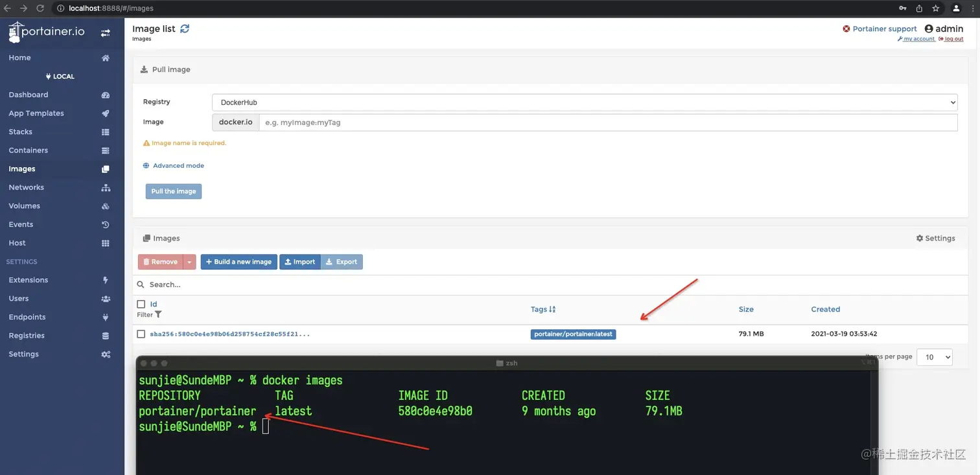The height and width of the screenshot is (475, 980).
Task: Toggle the select-all Id checkbox
Action: tap(141, 304)
